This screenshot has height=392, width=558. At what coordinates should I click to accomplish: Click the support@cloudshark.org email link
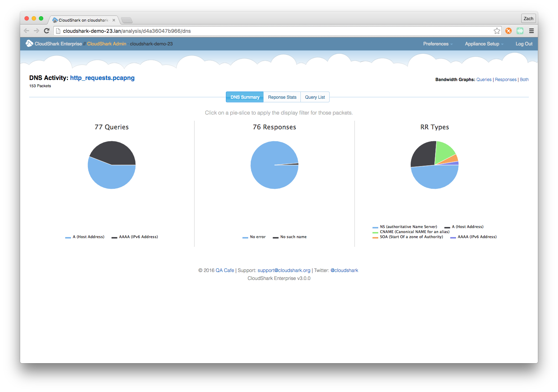[x=284, y=270]
